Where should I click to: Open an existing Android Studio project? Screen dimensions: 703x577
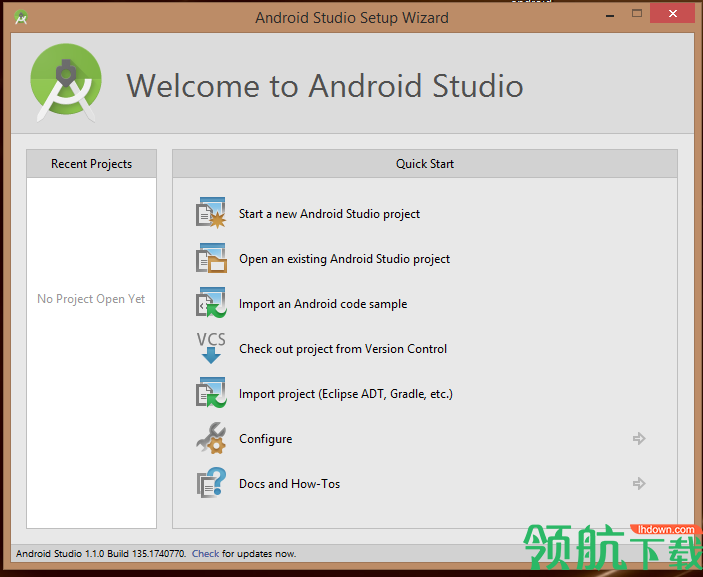pyautogui.click(x=344, y=259)
